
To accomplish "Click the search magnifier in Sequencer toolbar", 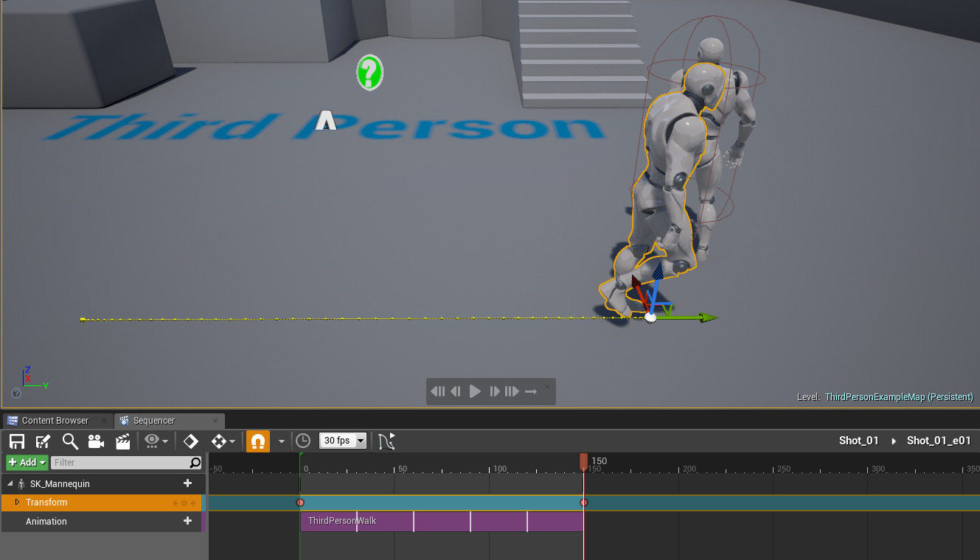I will point(70,441).
